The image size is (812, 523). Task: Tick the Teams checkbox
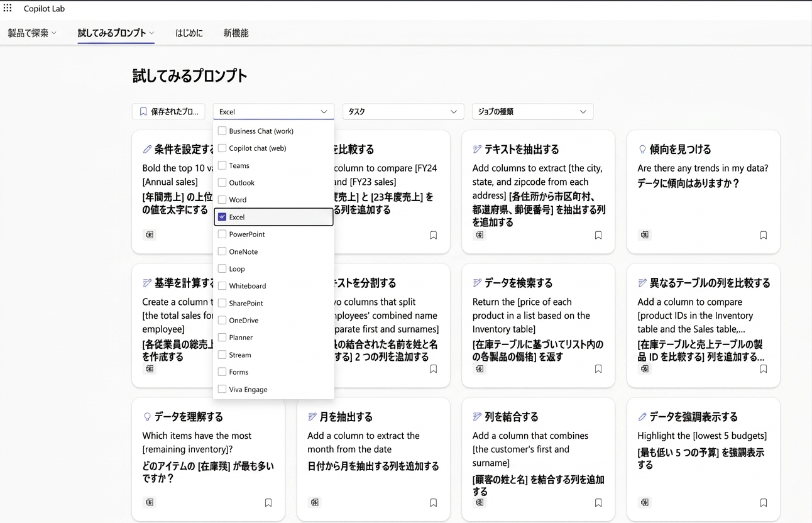[222, 165]
